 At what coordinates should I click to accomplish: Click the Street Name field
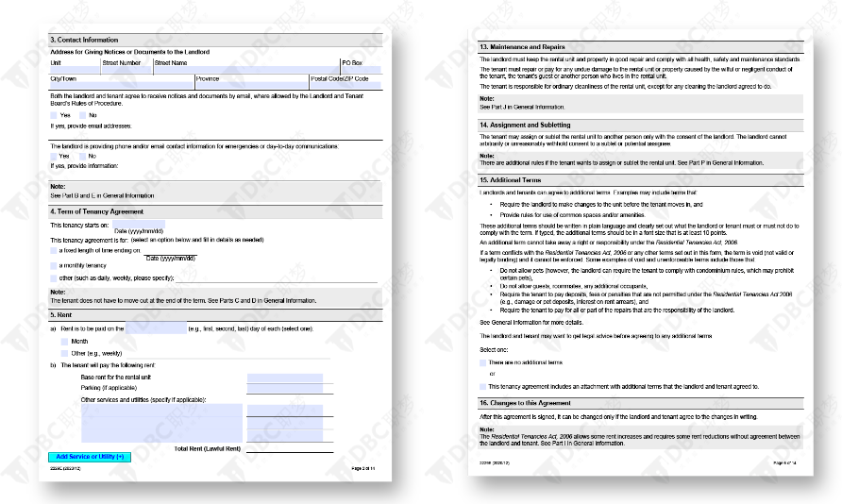pyautogui.click(x=246, y=70)
